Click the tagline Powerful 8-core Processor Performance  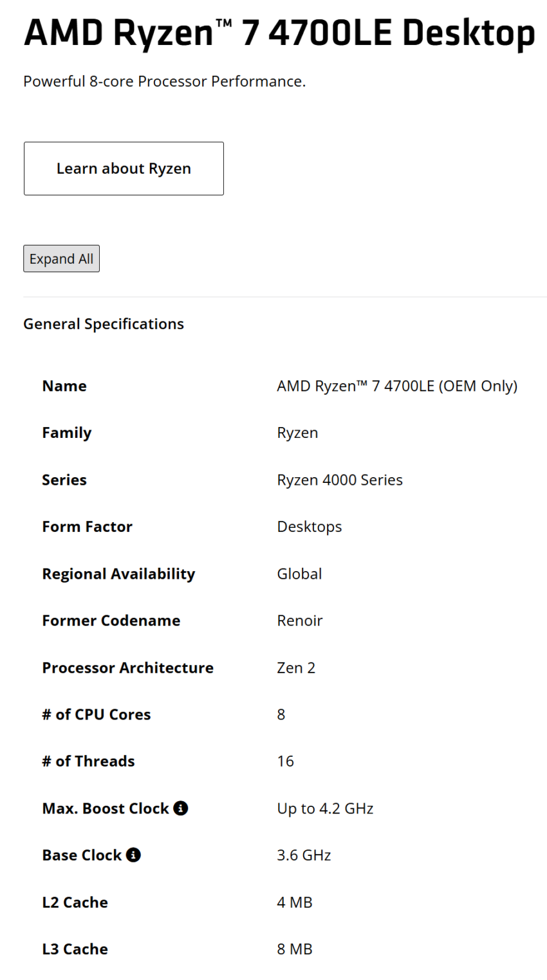[x=164, y=82]
